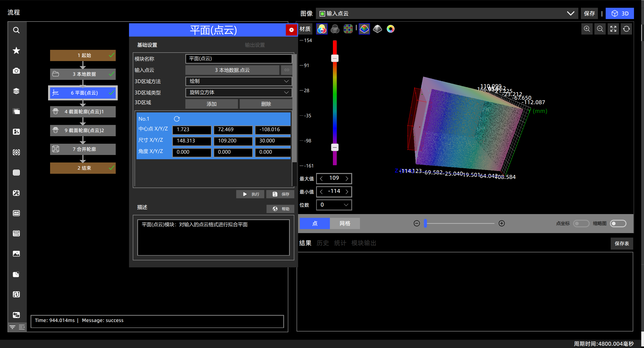The height and width of the screenshot is (348, 644).
Task: Switch to the 结果 tab
Action: click(x=305, y=243)
